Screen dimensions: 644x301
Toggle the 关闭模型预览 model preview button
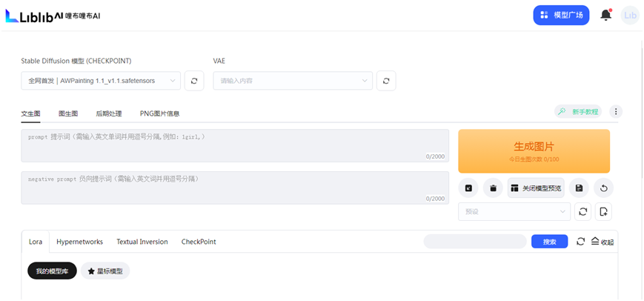(x=537, y=188)
